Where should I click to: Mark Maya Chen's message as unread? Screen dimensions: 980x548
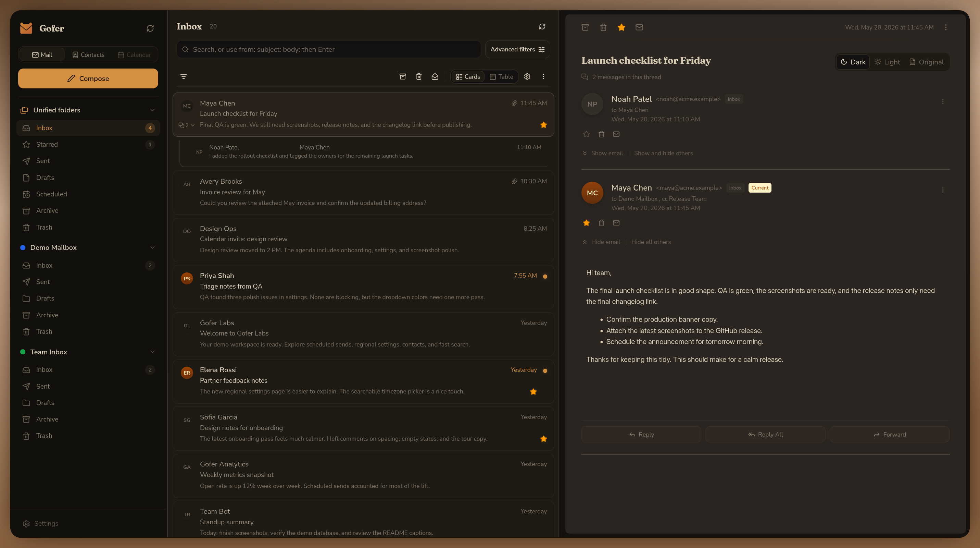616,223
